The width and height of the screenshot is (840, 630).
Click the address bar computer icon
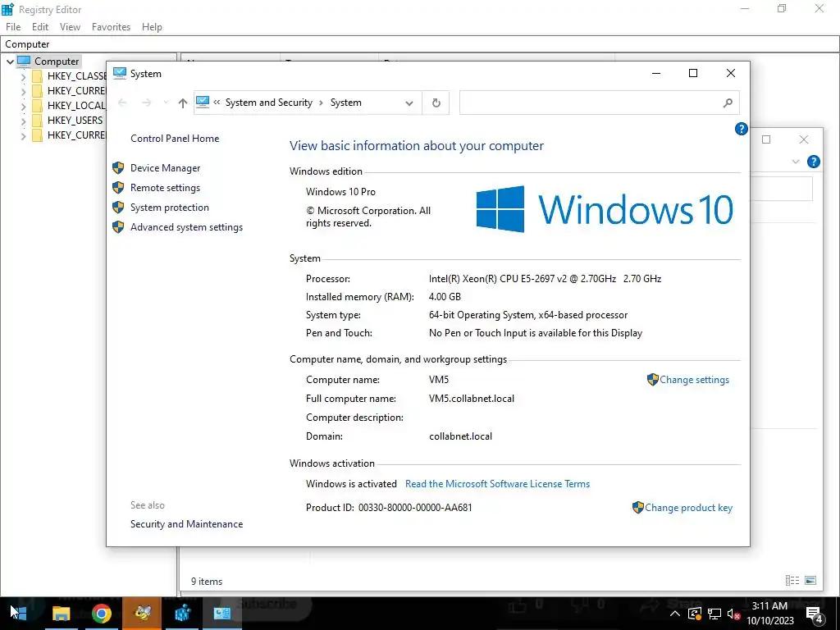tap(203, 102)
